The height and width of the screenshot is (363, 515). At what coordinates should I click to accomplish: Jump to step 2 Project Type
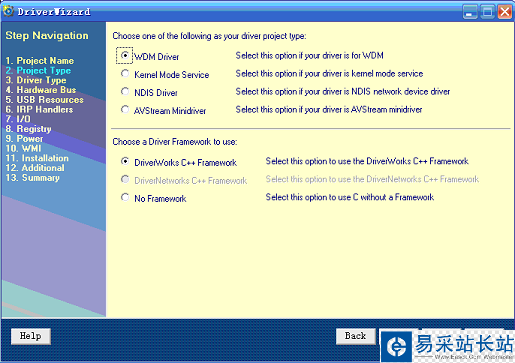pos(38,70)
